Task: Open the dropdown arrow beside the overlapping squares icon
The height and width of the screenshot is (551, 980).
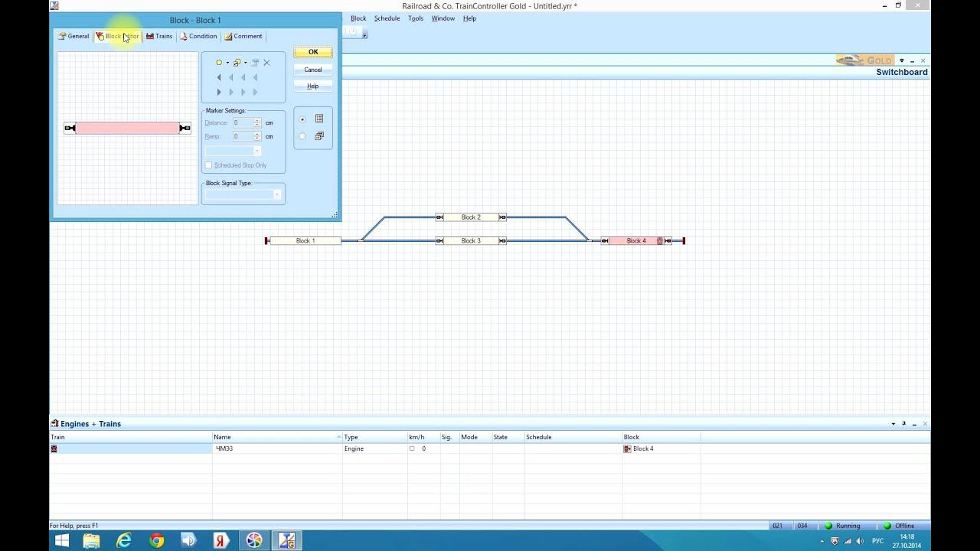Action: [245, 63]
